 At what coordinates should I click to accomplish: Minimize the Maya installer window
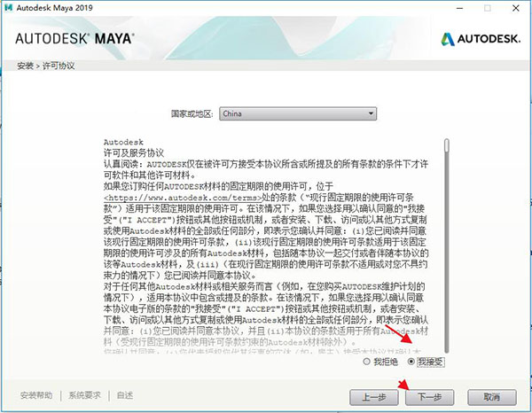coord(460,8)
